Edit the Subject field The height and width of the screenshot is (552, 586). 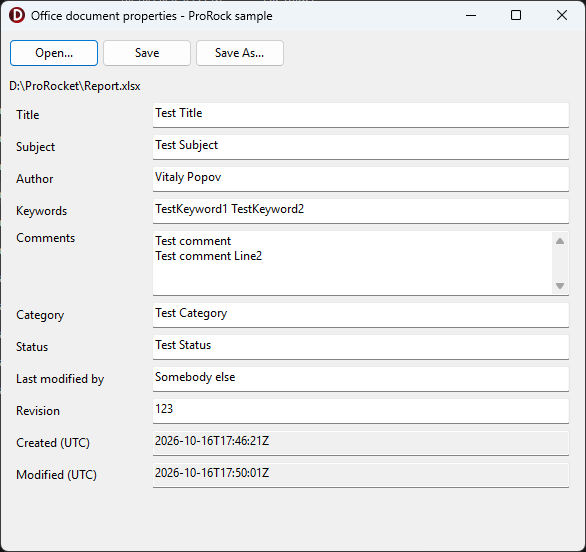click(361, 147)
